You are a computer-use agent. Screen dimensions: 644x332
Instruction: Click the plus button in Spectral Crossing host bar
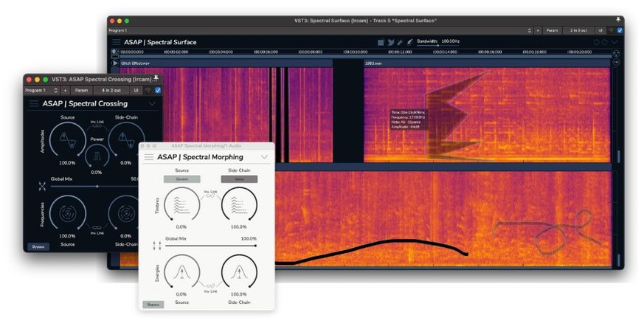coord(65,91)
